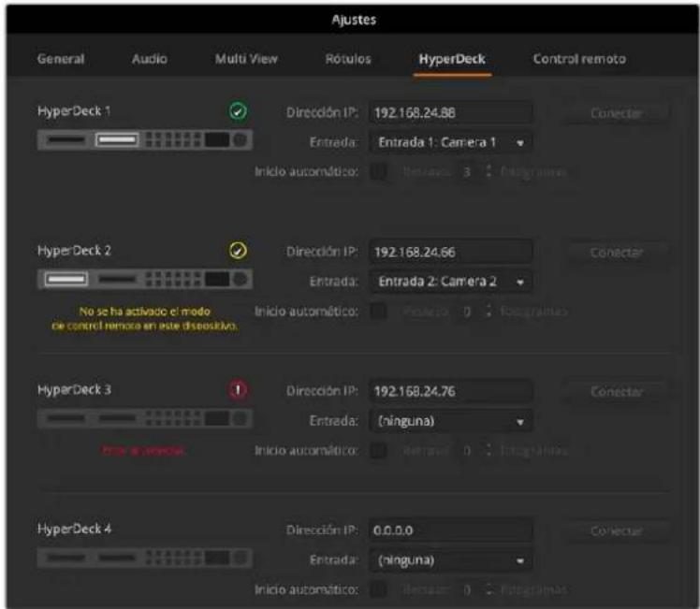Viewport: 700px width, 609px height.
Task: Click HyperDeck 1 green connected status icon
Action: tap(238, 111)
